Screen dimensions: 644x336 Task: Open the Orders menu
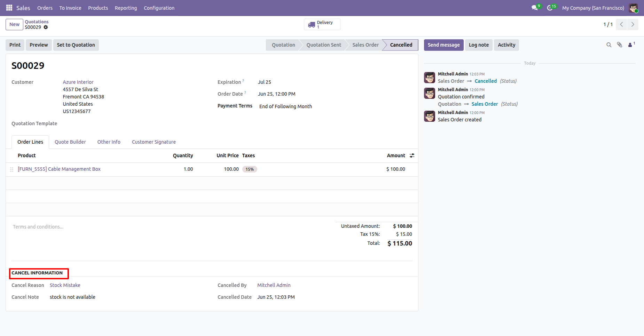coord(45,8)
